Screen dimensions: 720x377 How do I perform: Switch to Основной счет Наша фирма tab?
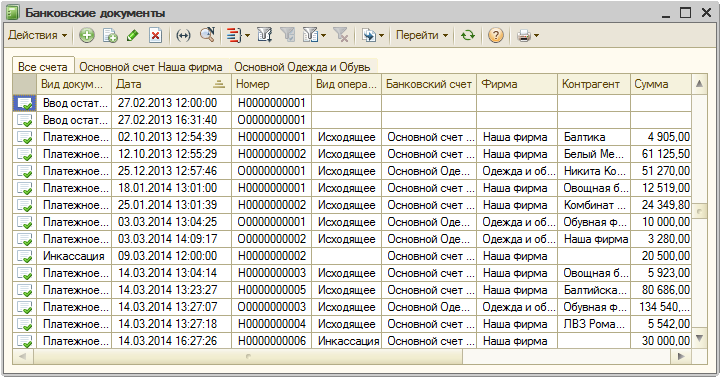151,67
